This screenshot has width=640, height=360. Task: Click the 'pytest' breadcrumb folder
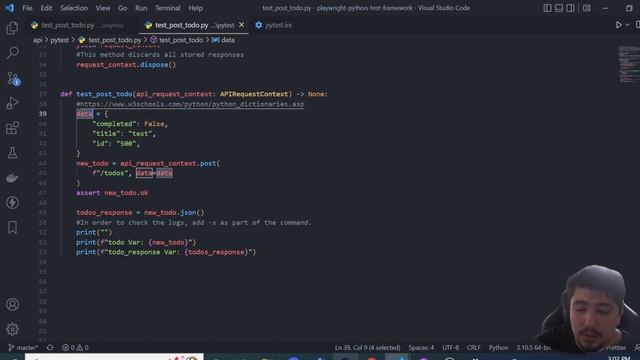(60, 40)
